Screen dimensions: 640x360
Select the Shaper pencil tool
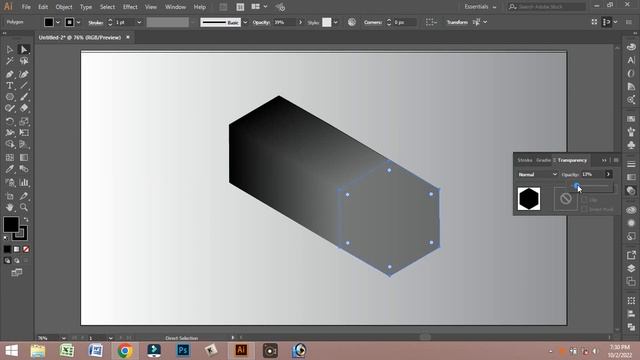(x=10, y=108)
